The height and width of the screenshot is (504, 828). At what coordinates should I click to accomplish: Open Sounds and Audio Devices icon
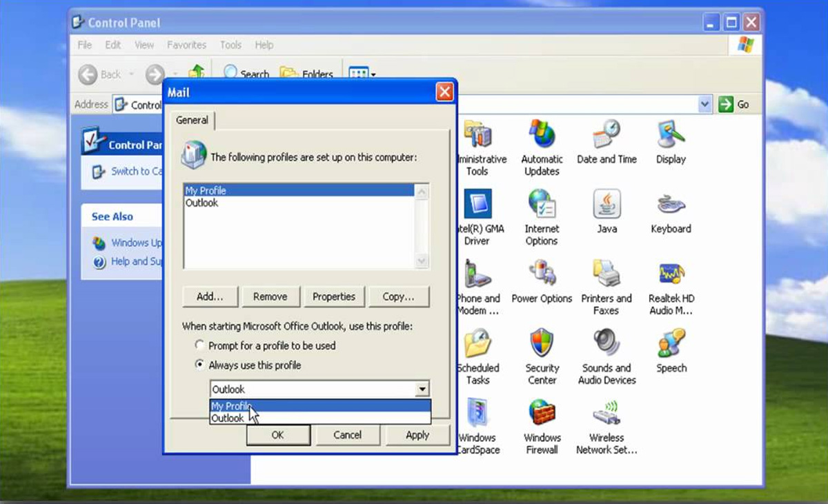[x=607, y=343]
